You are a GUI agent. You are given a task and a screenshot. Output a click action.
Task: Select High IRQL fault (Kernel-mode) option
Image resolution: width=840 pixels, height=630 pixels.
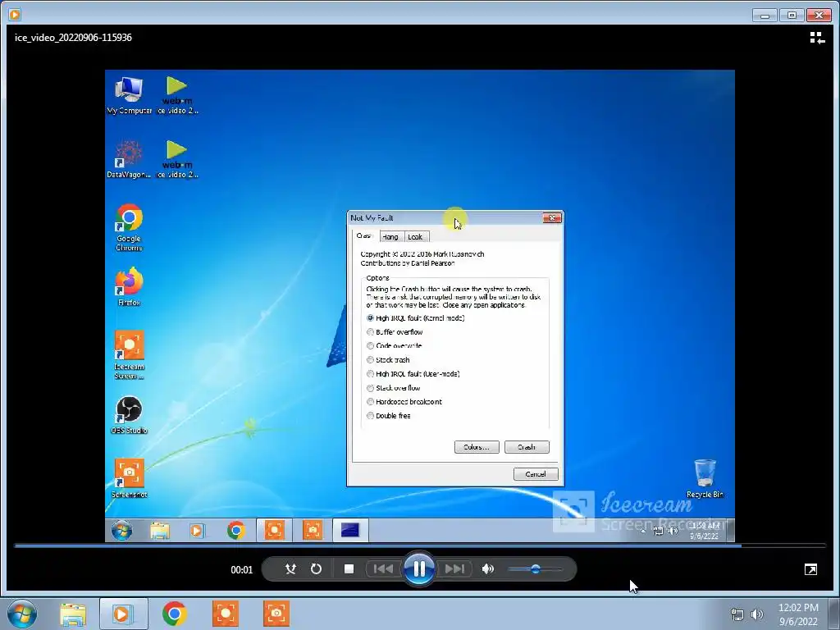point(415,317)
